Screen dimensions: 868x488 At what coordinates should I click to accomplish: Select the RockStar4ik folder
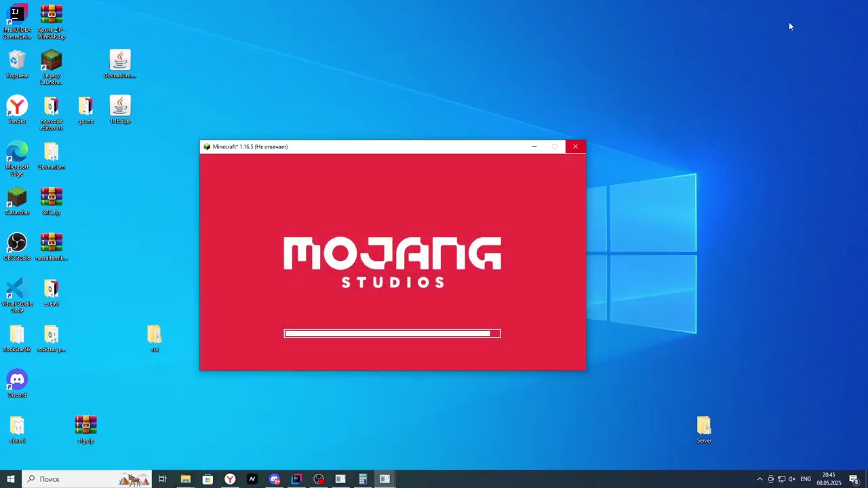click(x=17, y=338)
